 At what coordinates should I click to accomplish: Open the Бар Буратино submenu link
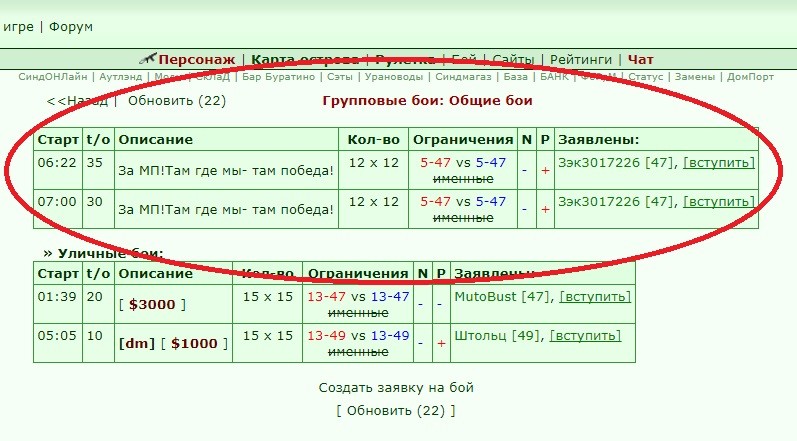pos(279,77)
